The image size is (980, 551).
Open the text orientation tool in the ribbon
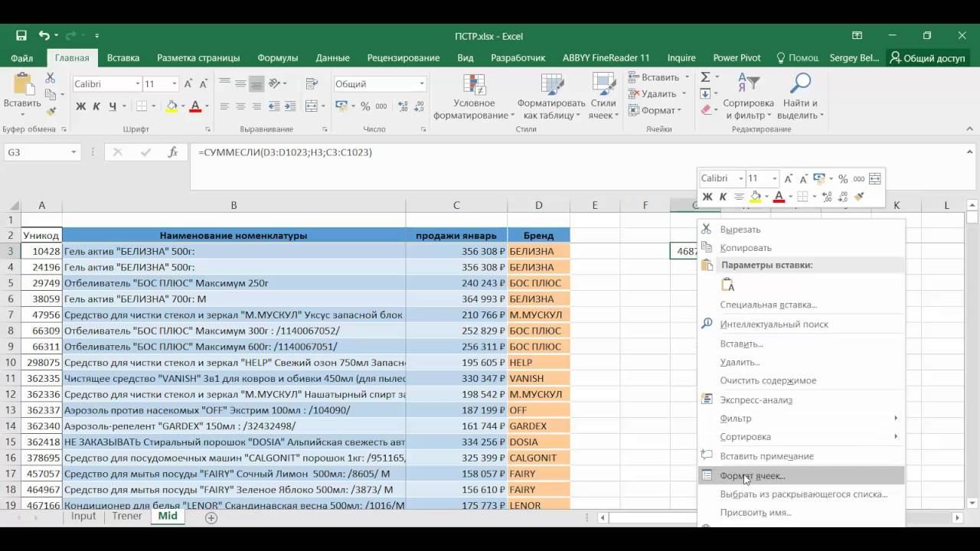click(276, 83)
